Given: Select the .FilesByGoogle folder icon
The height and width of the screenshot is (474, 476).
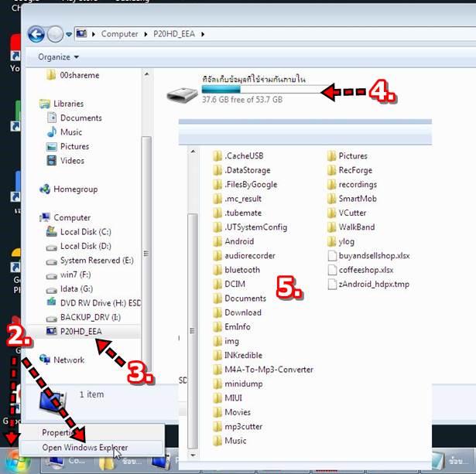Looking at the screenshot, I should (x=217, y=185).
